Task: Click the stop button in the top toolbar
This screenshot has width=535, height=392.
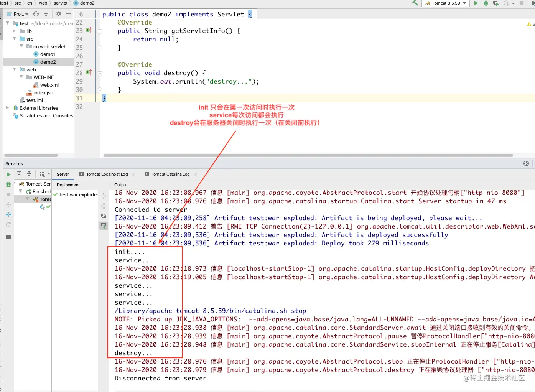Action: (x=522, y=3)
